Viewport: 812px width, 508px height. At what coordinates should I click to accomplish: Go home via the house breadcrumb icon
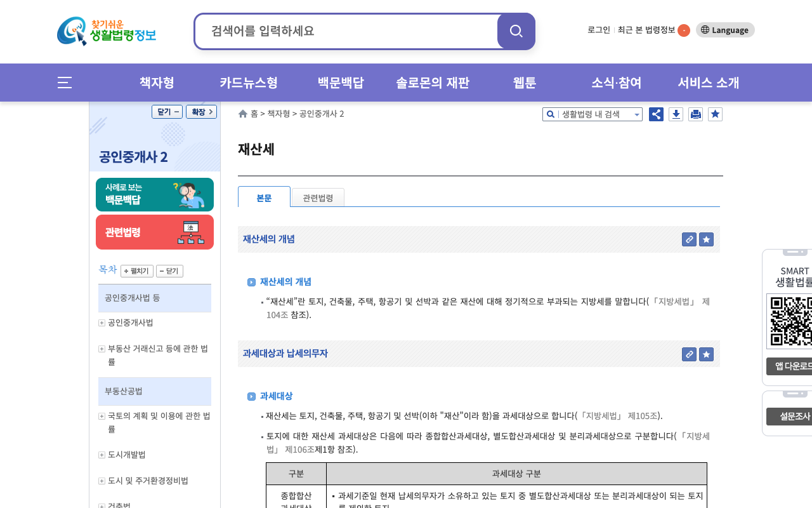click(x=243, y=114)
